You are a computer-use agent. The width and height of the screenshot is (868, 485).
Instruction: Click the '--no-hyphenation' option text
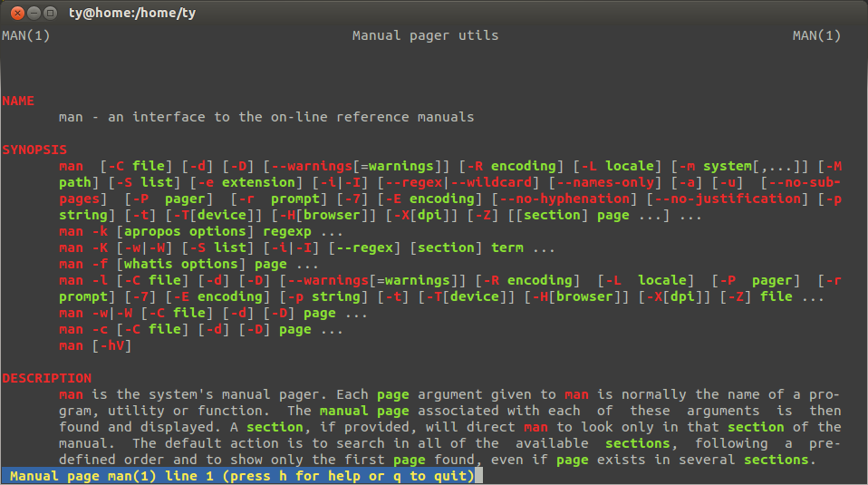coord(564,199)
